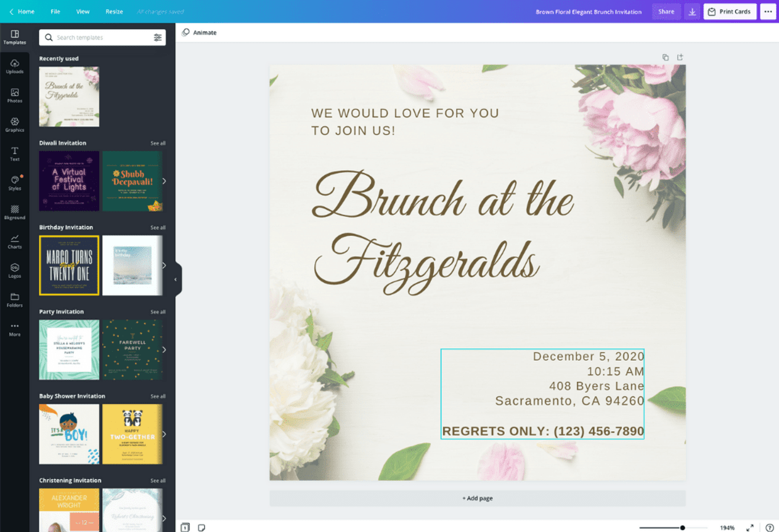Open the template search filter options
The image size is (779, 532).
[x=158, y=38]
